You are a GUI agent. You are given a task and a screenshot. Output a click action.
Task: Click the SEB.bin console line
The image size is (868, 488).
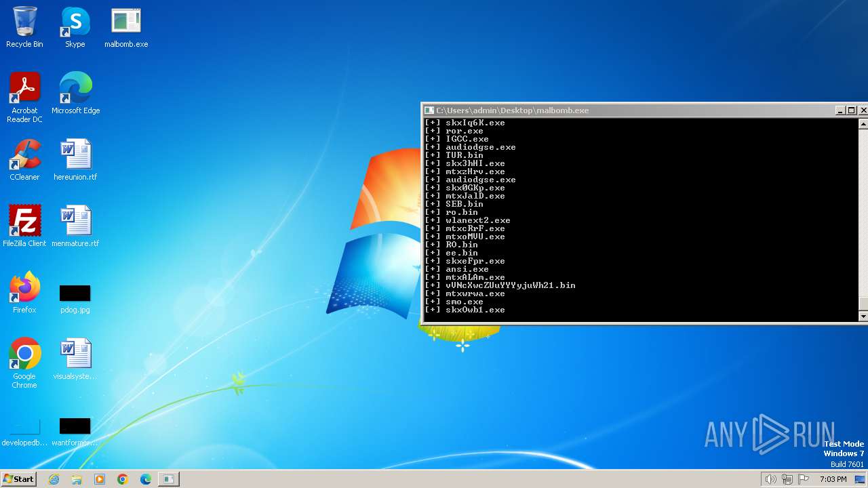click(454, 204)
